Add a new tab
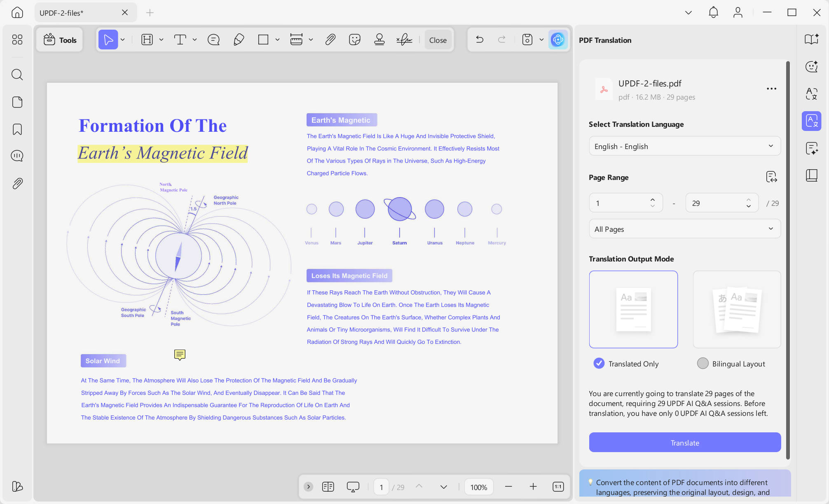The height and width of the screenshot is (504, 829). click(x=150, y=13)
